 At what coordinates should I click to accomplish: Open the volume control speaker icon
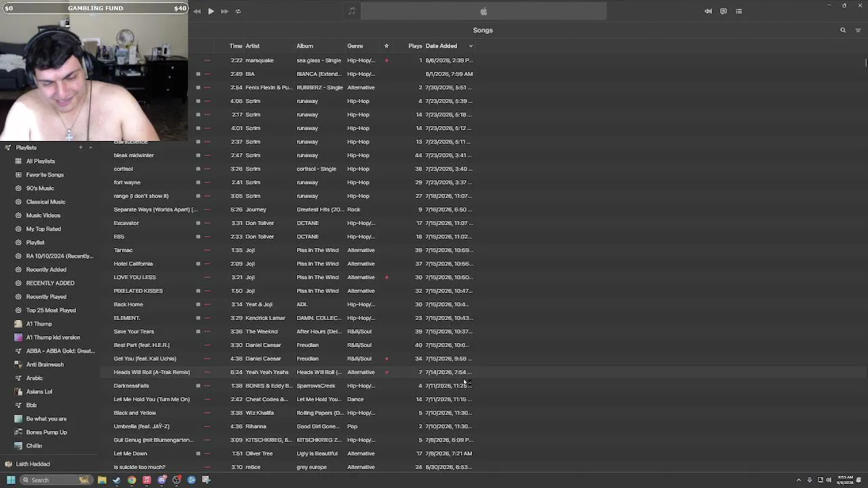(x=708, y=12)
